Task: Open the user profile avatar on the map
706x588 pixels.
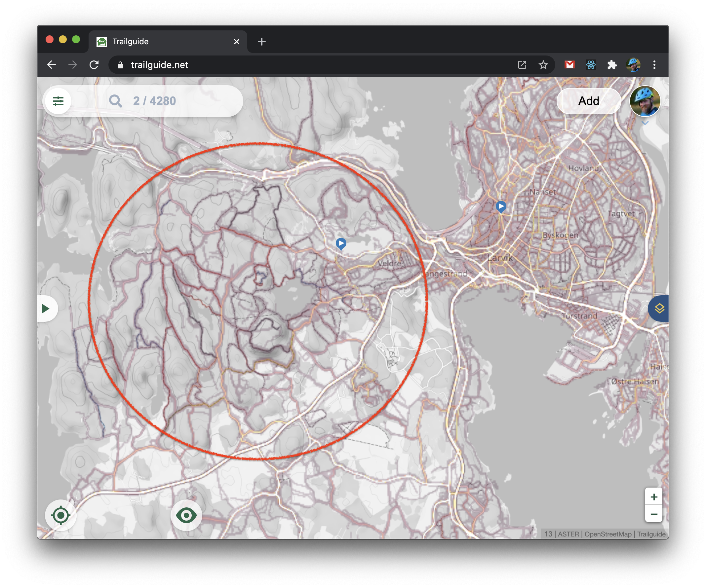Action: coord(645,101)
